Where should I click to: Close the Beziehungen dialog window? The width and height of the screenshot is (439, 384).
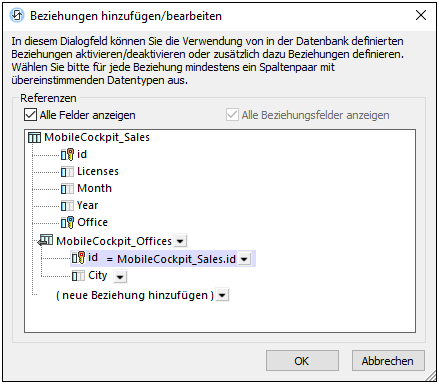tap(421, 15)
